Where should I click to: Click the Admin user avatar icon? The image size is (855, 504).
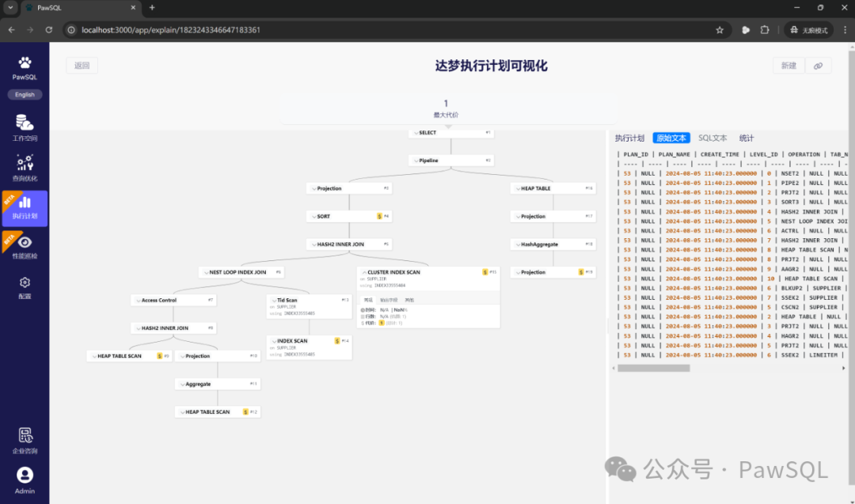click(25, 476)
